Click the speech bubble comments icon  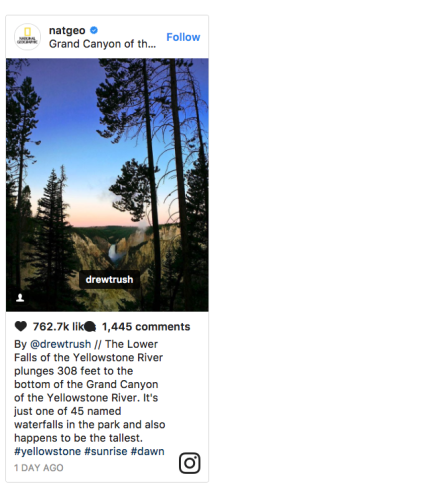tap(90, 327)
